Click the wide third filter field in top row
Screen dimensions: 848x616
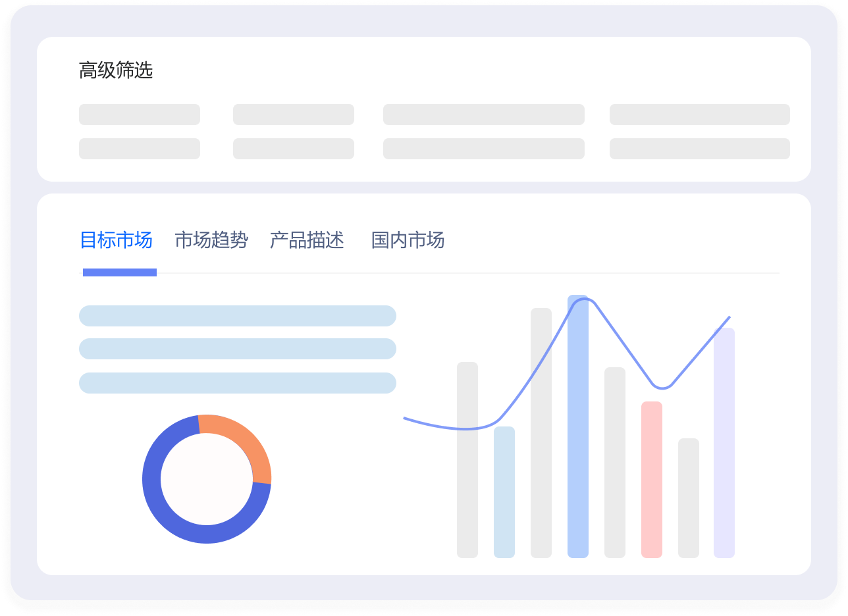(484, 115)
